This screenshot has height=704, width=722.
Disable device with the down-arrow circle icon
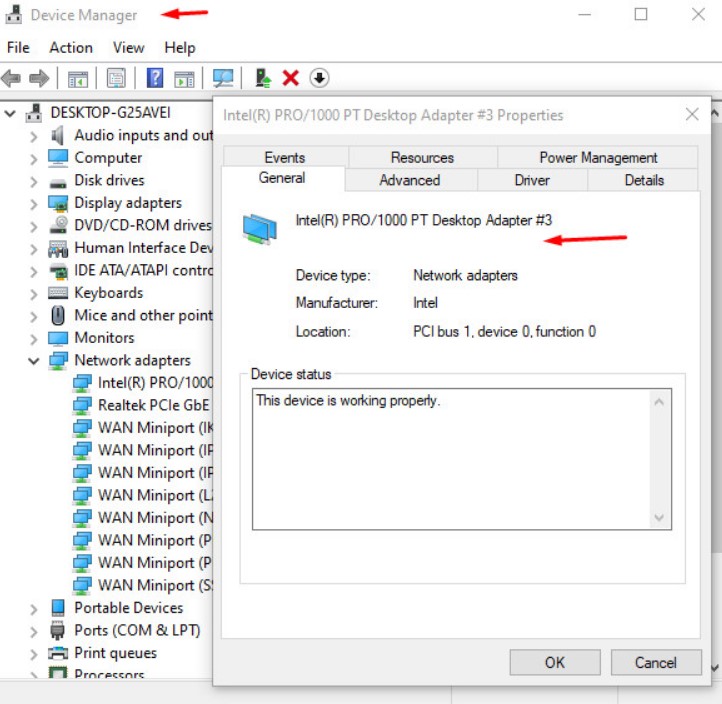point(319,78)
